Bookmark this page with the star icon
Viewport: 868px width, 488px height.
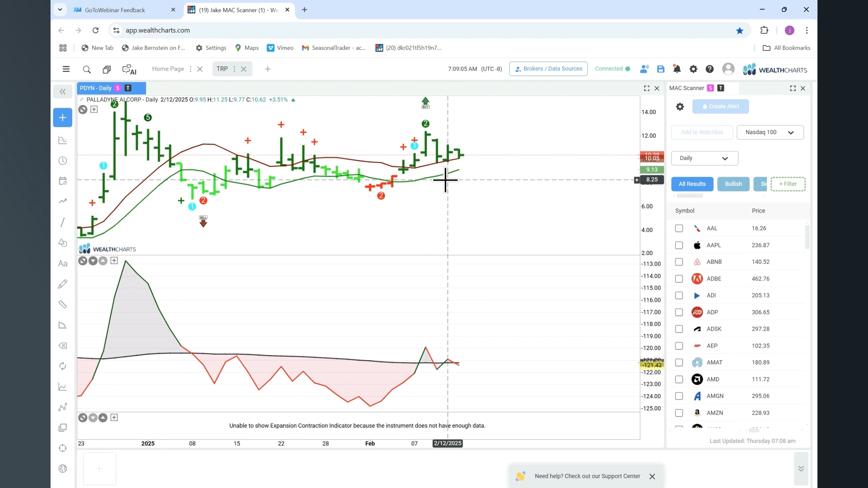740,31
